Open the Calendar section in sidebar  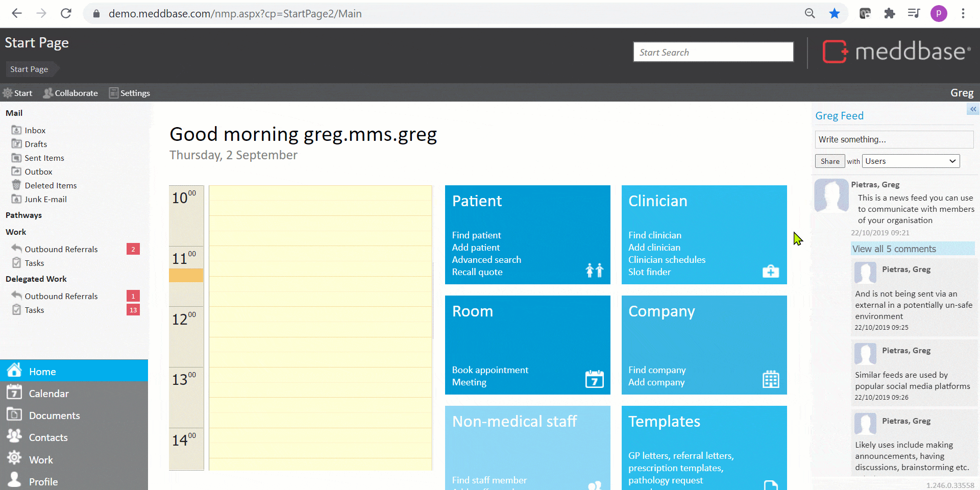pos(48,394)
